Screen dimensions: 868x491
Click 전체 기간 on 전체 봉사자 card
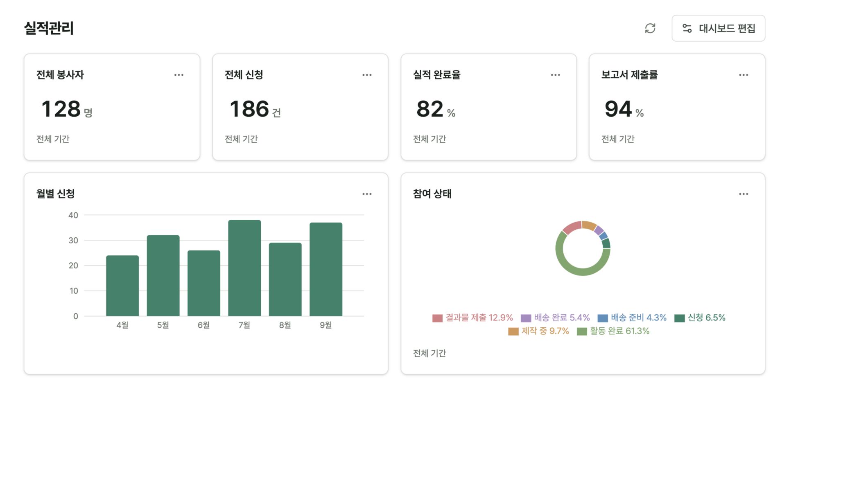click(53, 139)
